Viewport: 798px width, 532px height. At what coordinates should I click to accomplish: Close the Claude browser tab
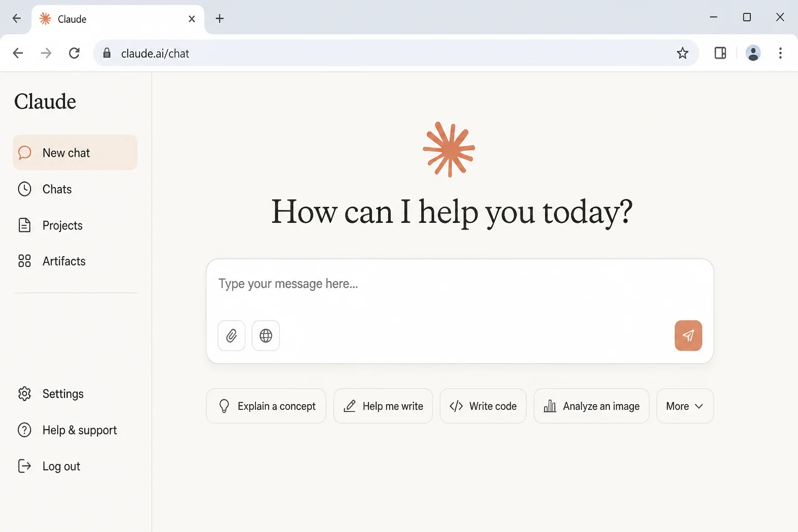tap(192, 19)
